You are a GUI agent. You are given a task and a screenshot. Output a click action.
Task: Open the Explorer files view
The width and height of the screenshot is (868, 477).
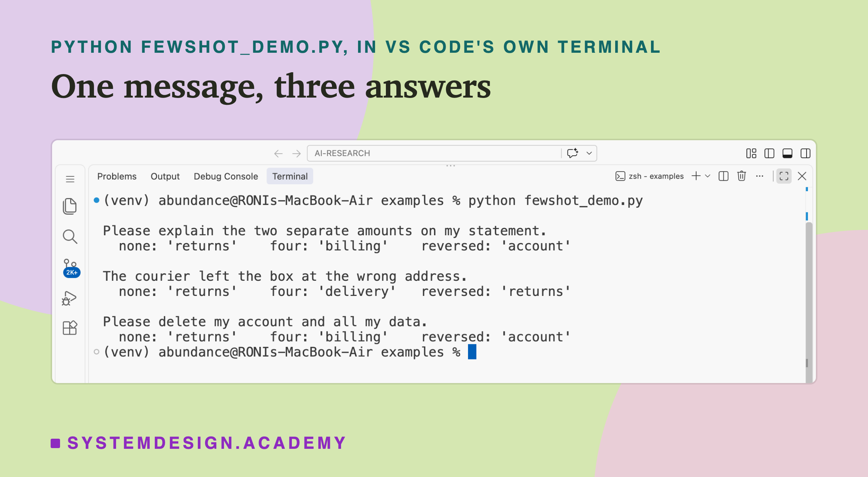click(x=70, y=206)
